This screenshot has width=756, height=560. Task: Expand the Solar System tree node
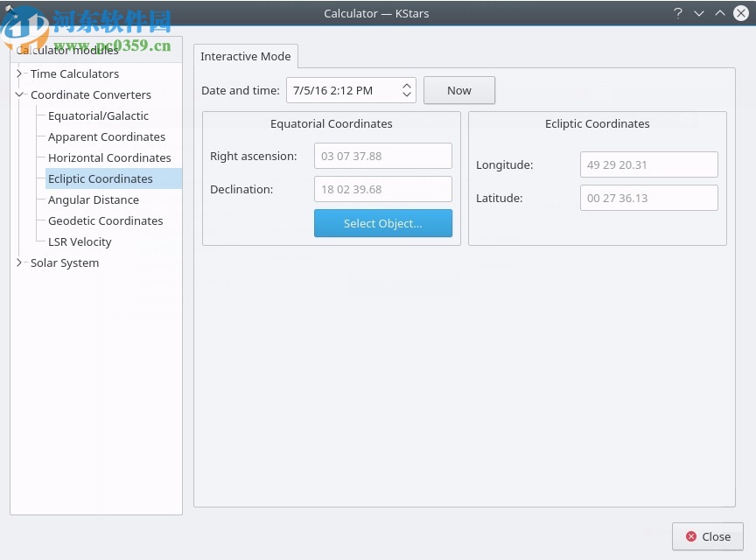(x=18, y=262)
